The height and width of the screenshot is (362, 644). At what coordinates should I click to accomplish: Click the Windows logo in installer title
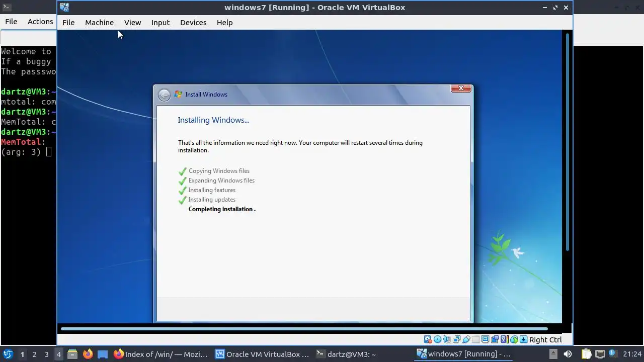pos(178,94)
